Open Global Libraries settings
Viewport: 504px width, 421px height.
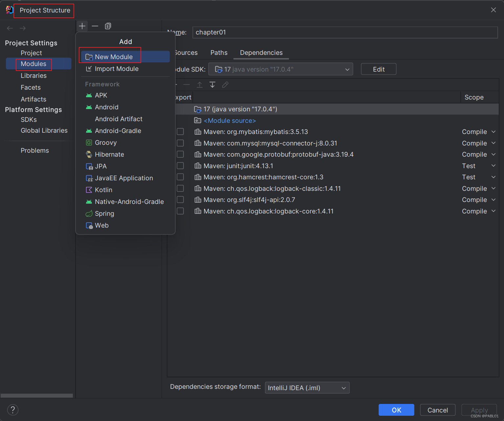(44, 130)
